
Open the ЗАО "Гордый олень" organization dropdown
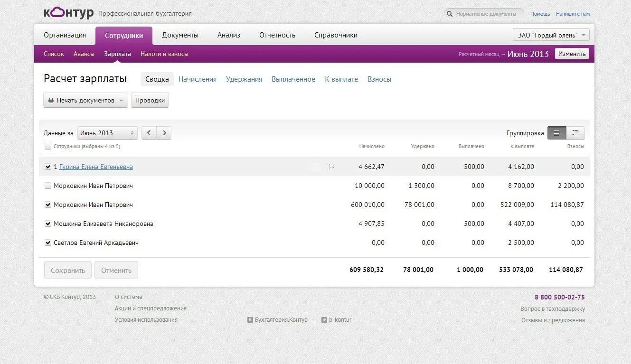tap(551, 35)
